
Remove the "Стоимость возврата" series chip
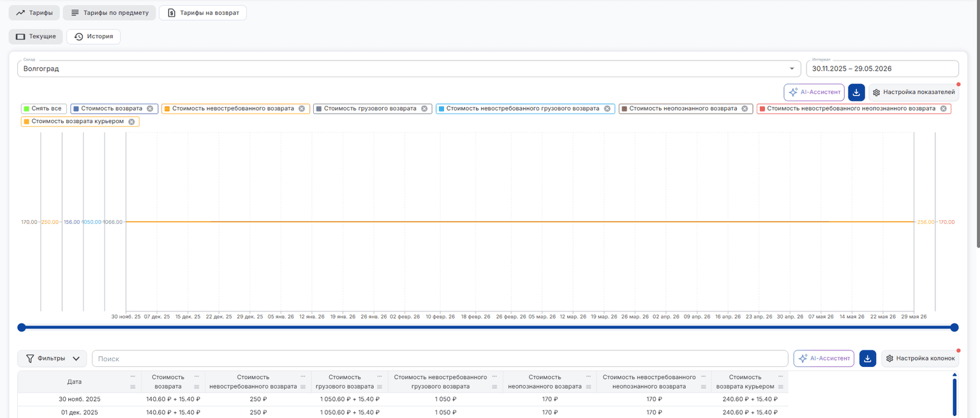[150, 108]
